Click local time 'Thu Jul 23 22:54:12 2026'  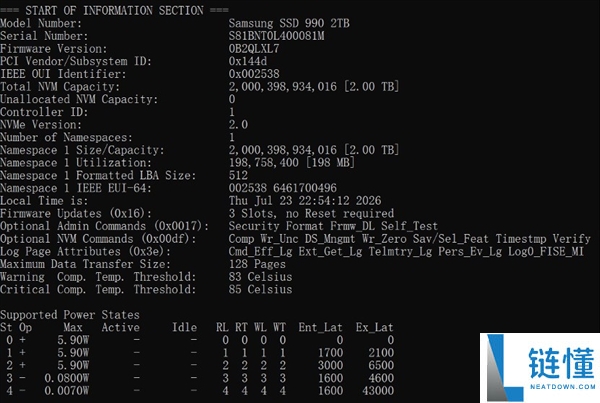(x=305, y=200)
